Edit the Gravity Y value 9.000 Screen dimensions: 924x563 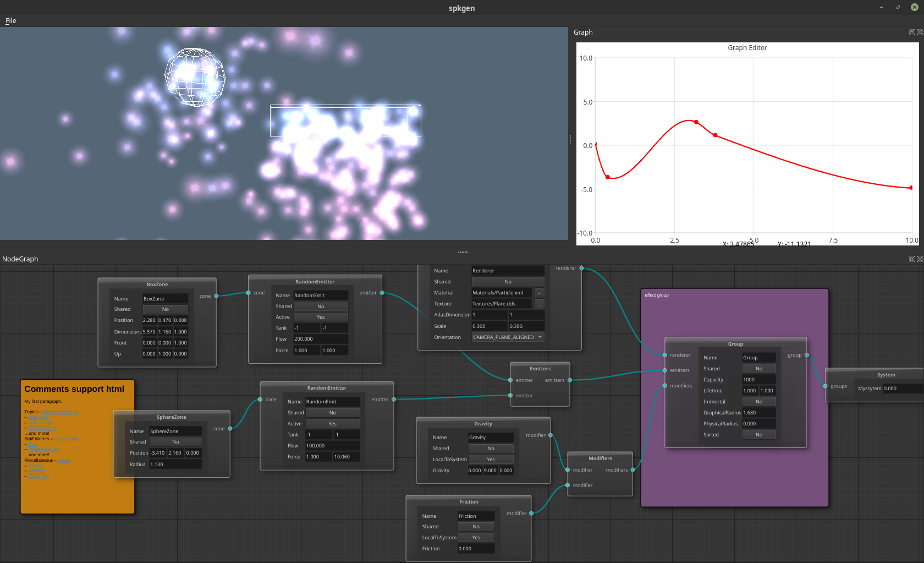point(491,471)
